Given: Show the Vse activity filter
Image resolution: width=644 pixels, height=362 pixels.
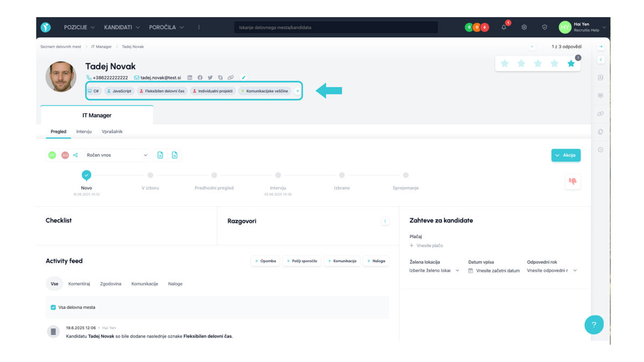Looking at the screenshot, I should click(x=54, y=284).
